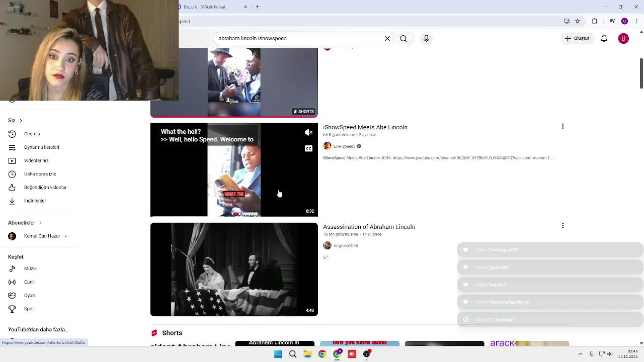Image resolution: width=644 pixels, height=362 pixels.
Task: Click the Keşfet sidebar heading
Action: (x=16, y=257)
